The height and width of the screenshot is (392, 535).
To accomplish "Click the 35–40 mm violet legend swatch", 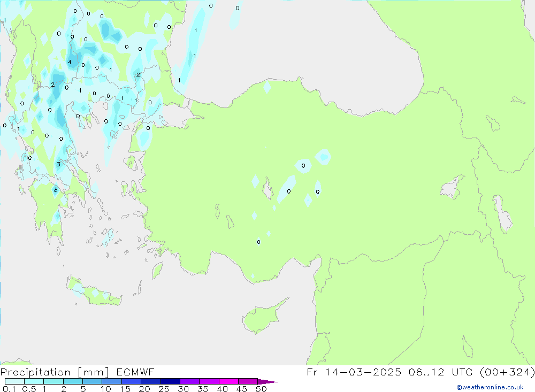I will click(209, 381).
